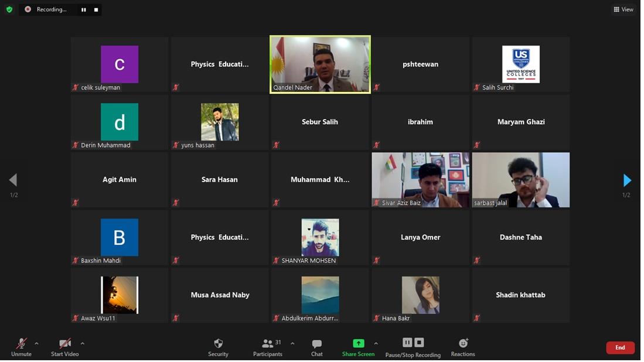Open the Chat window
The image size is (644, 362).
pos(317,347)
